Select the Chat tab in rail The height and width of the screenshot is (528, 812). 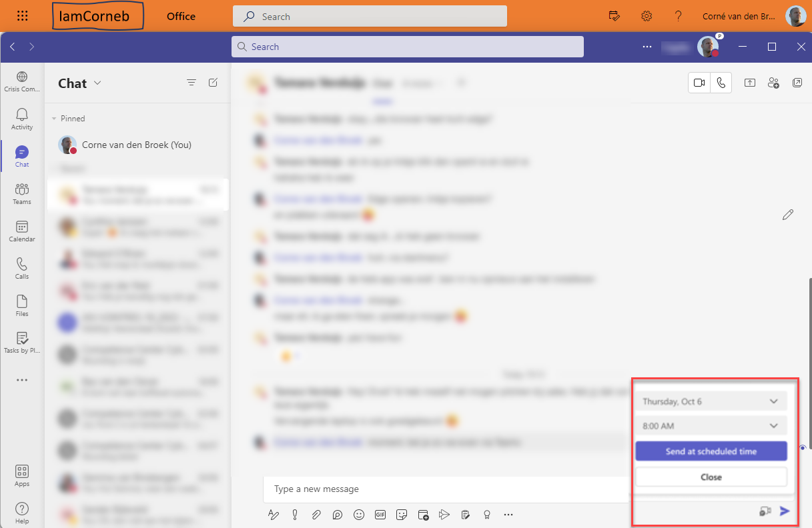(x=22, y=156)
